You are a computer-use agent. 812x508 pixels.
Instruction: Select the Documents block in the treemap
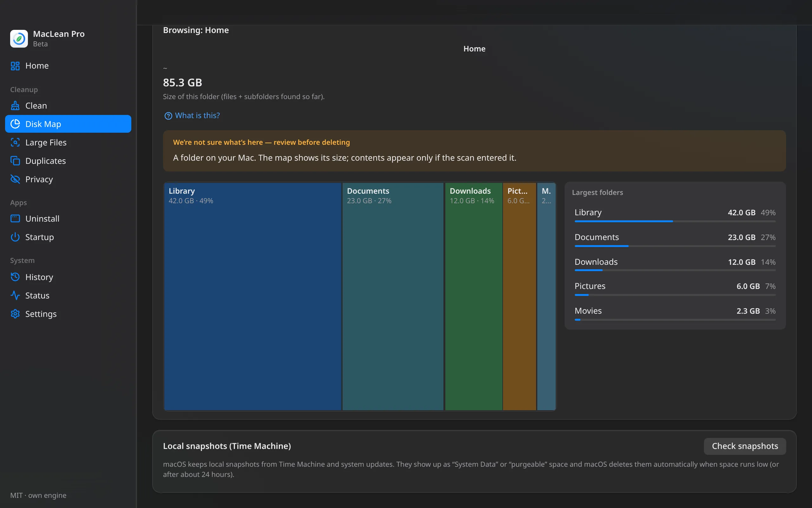pyautogui.click(x=393, y=296)
